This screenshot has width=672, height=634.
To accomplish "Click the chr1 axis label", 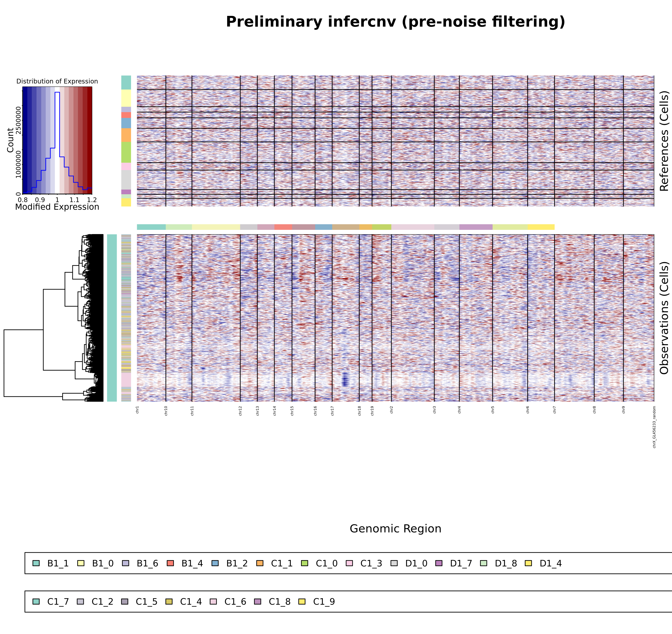I will pos(138,410).
